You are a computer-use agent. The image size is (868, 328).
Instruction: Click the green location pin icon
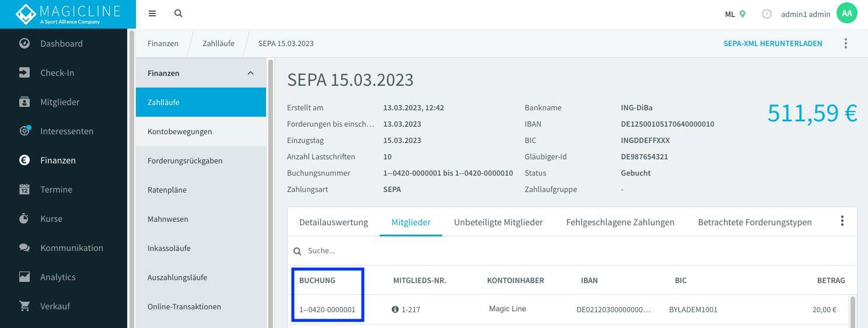[743, 14]
